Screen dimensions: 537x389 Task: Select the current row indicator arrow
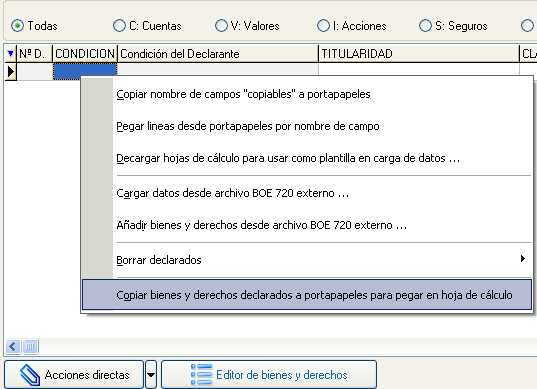pos(11,72)
